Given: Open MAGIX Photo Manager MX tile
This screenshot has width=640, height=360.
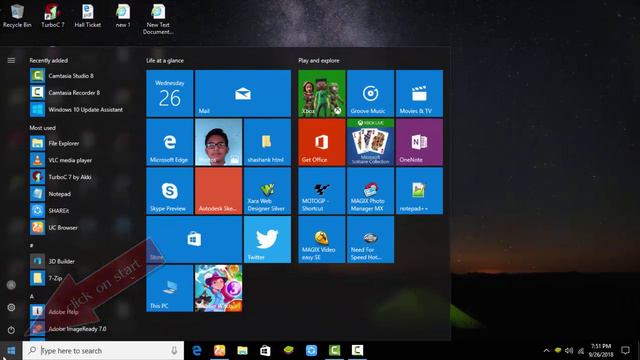Looking at the screenshot, I should pos(371,191).
